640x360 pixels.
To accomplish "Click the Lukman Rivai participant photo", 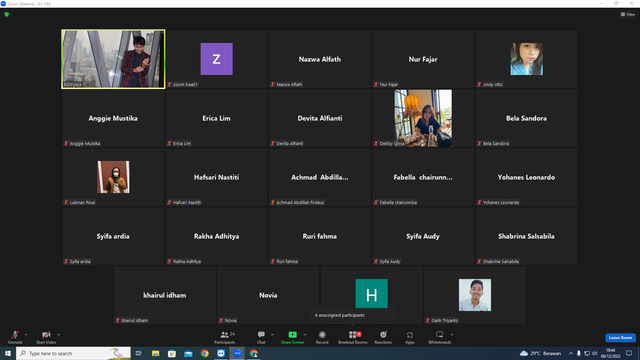I will click(x=113, y=177).
